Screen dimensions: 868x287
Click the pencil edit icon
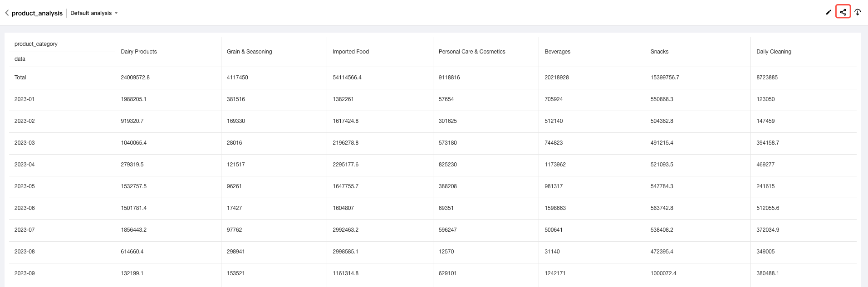[x=829, y=12]
